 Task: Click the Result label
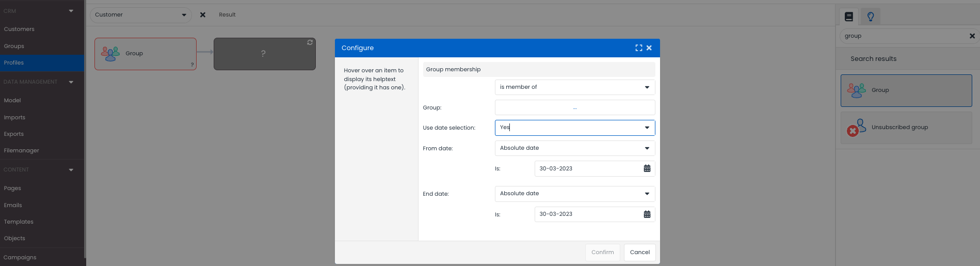click(227, 15)
